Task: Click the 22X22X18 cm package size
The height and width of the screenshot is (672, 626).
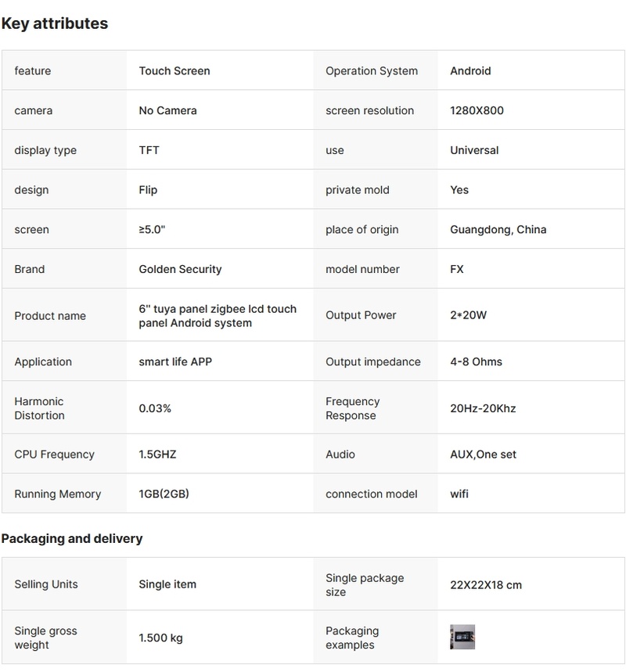Action: [x=485, y=584]
